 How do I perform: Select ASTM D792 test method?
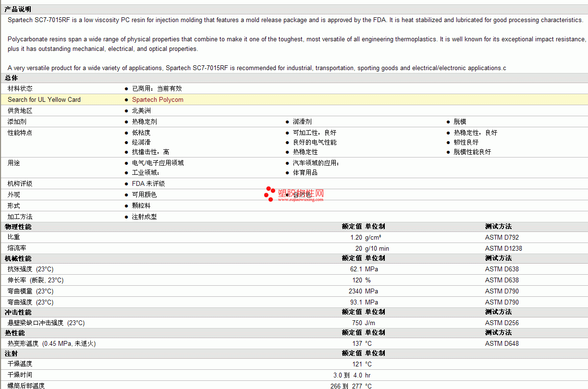(502, 237)
